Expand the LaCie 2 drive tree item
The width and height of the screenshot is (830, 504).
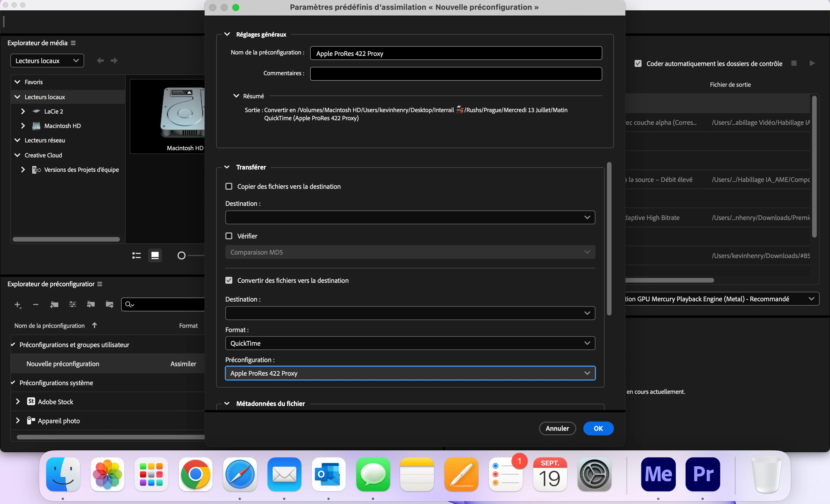coord(23,111)
